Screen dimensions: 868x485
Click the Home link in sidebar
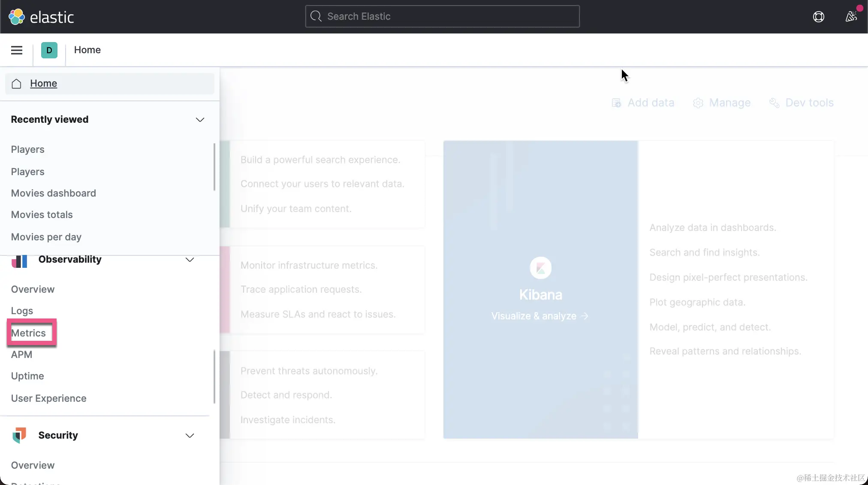coord(43,84)
